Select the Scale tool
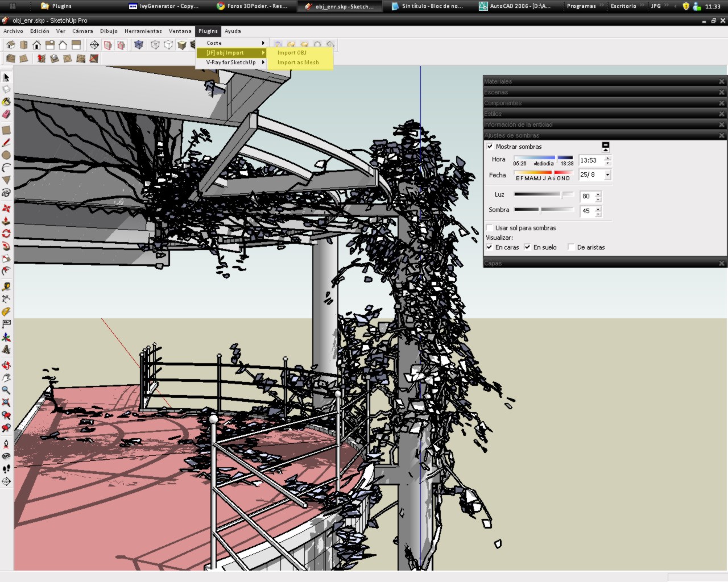Image resolution: width=728 pixels, height=582 pixels. (x=6, y=259)
